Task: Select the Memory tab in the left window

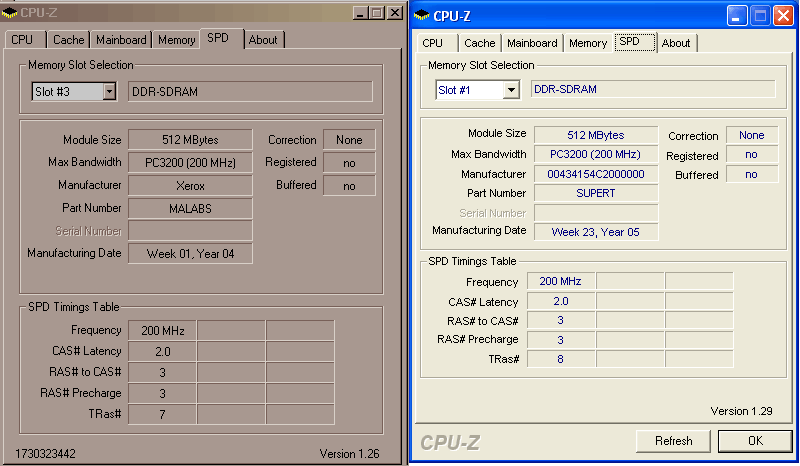Action: point(177,40)
